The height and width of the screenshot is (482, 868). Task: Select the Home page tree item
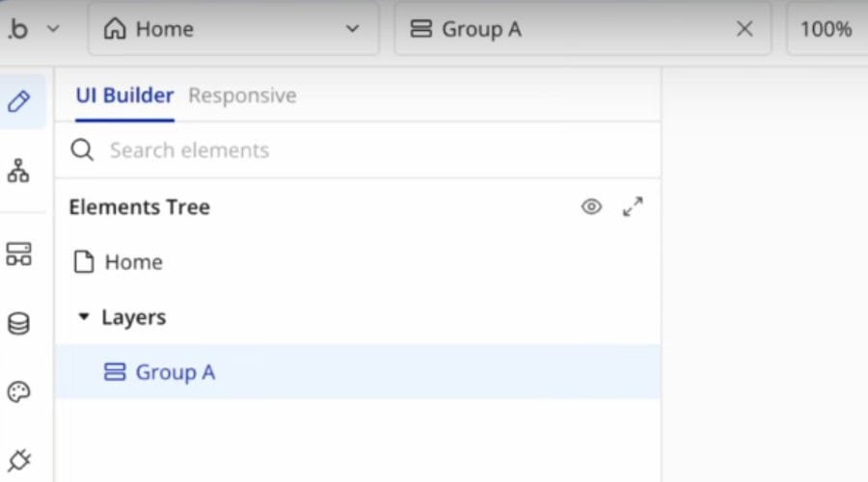click(x=358, y=262)
